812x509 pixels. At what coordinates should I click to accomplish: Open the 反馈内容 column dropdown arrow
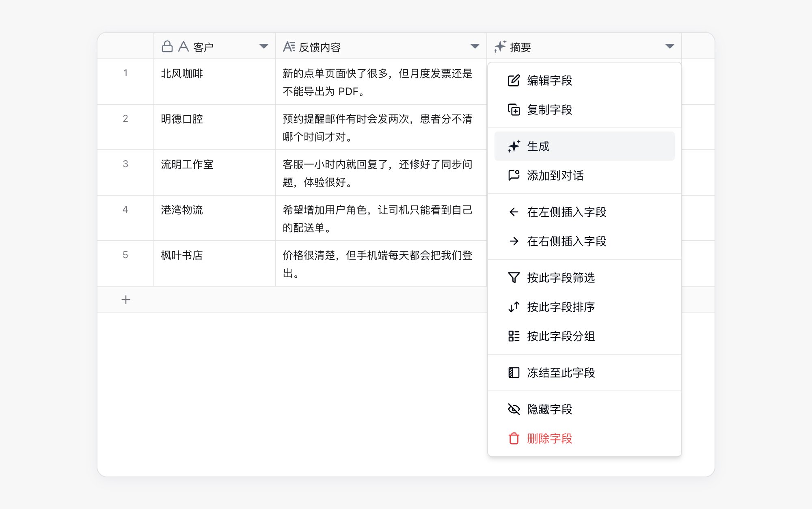pyautogui.click(x=475, y=46)
